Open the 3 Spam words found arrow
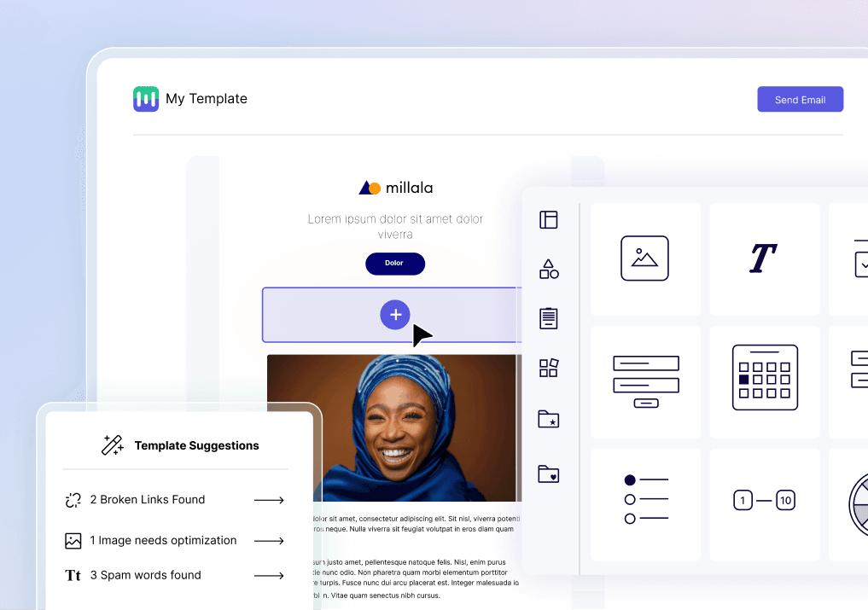This screenshot has width=868, height=610. [x=269, y=576]
